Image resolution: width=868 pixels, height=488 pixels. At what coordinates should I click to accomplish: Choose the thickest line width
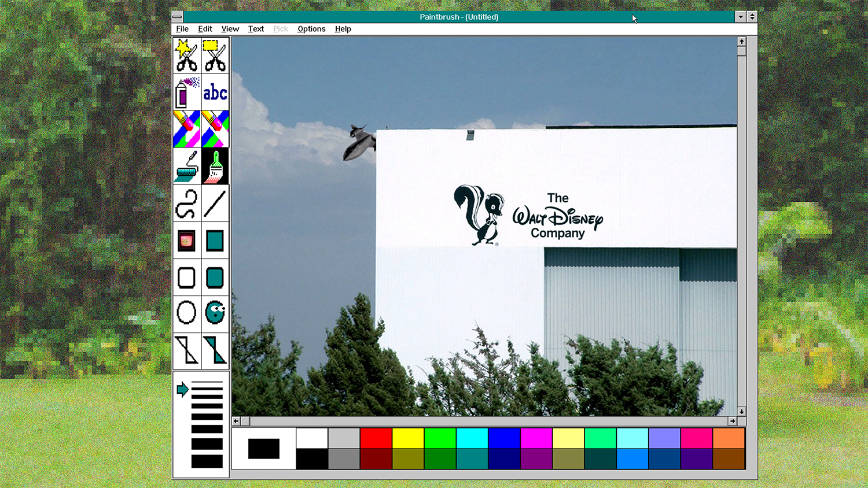click(x=207, y=461)
